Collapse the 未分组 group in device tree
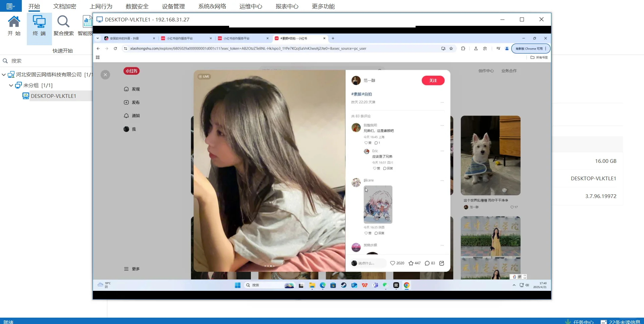The width and height of the screenshot is (644, 324). (x=11, y=85)
